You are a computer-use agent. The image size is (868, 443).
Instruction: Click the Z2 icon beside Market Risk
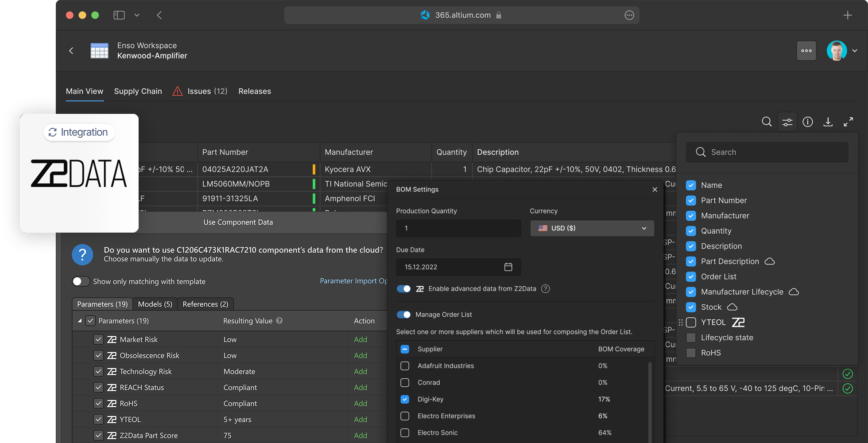(x=112, y=339)
